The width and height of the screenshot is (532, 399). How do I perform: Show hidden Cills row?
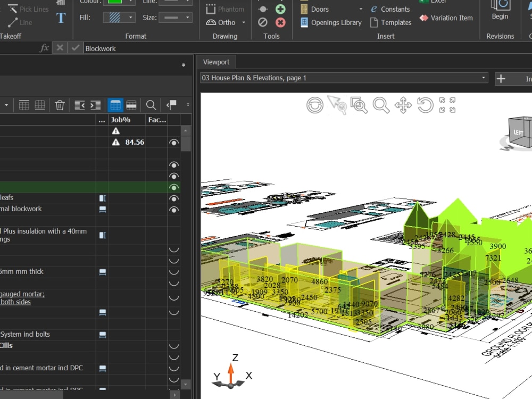point(174,346)
